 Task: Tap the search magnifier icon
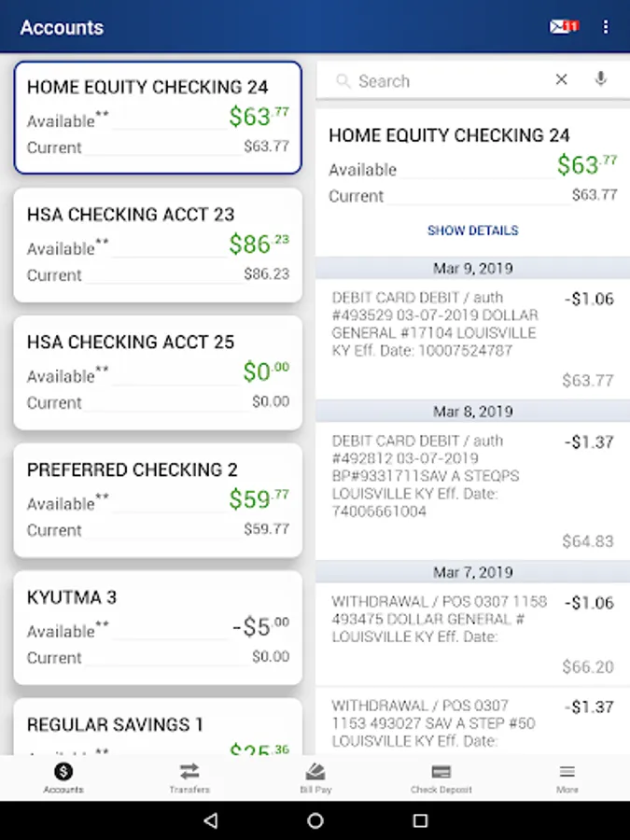pyautogui.click(x=343, y=81)
